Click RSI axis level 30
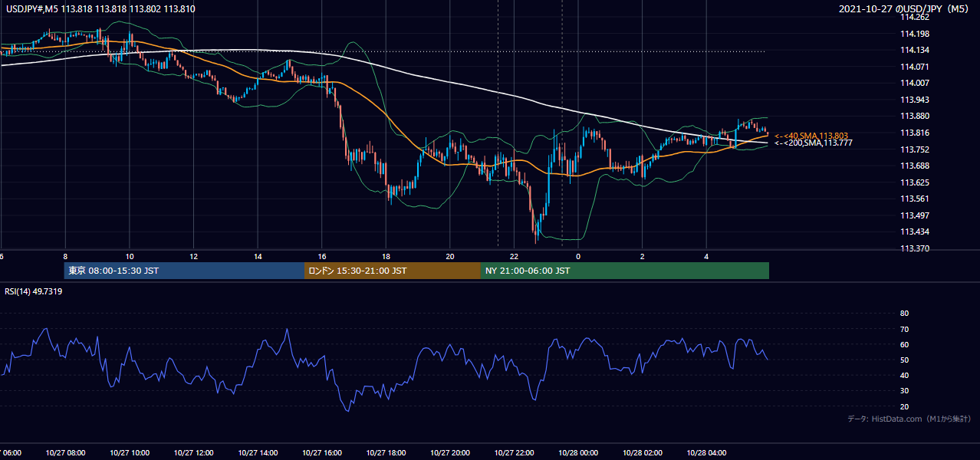980x460 pixels. coord(904,391)
